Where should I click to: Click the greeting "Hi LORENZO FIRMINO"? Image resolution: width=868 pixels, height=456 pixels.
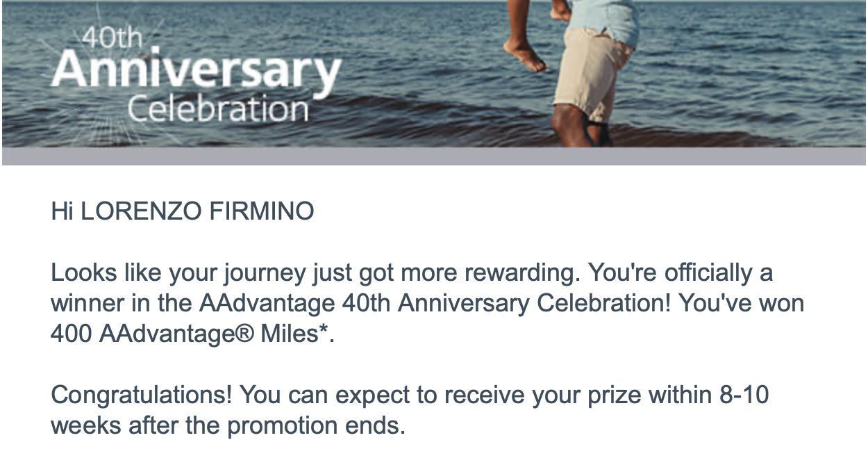182,211
